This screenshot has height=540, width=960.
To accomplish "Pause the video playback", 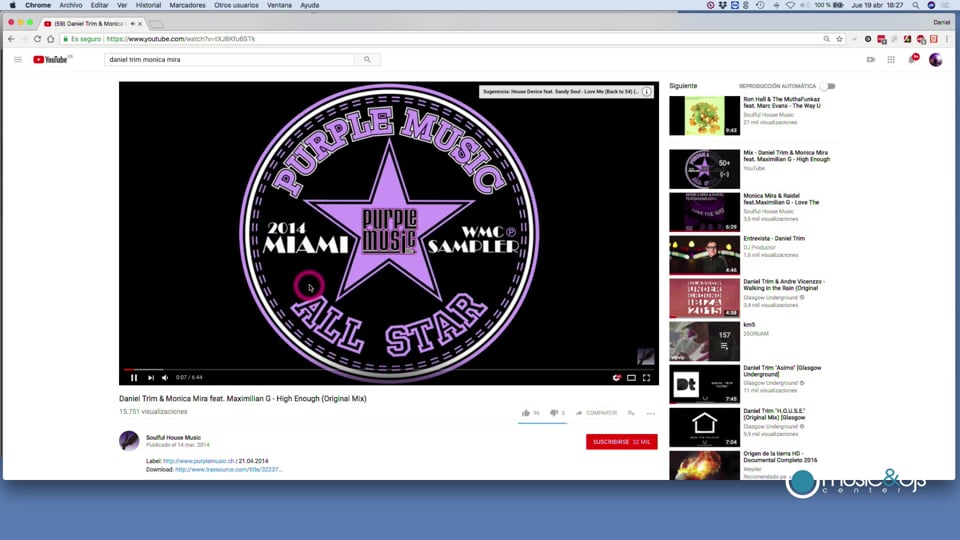I will tap(134, 378).
